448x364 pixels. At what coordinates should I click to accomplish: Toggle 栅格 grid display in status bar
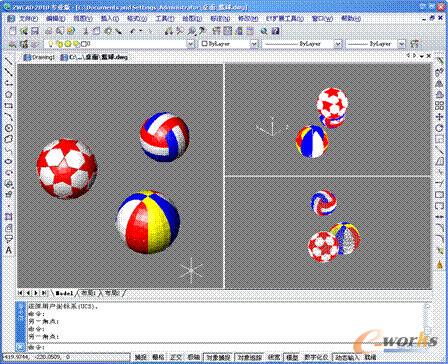click(x=158, y=357)
